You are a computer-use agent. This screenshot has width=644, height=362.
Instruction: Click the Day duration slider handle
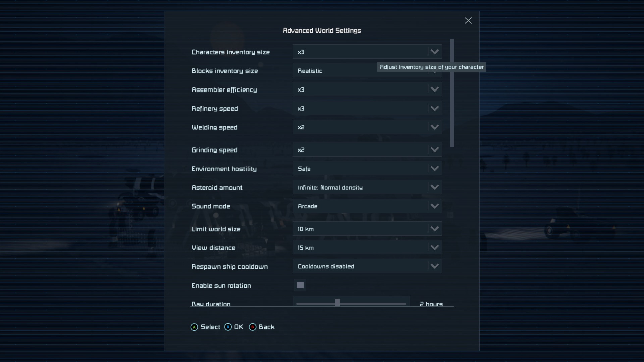coord(337,303)
